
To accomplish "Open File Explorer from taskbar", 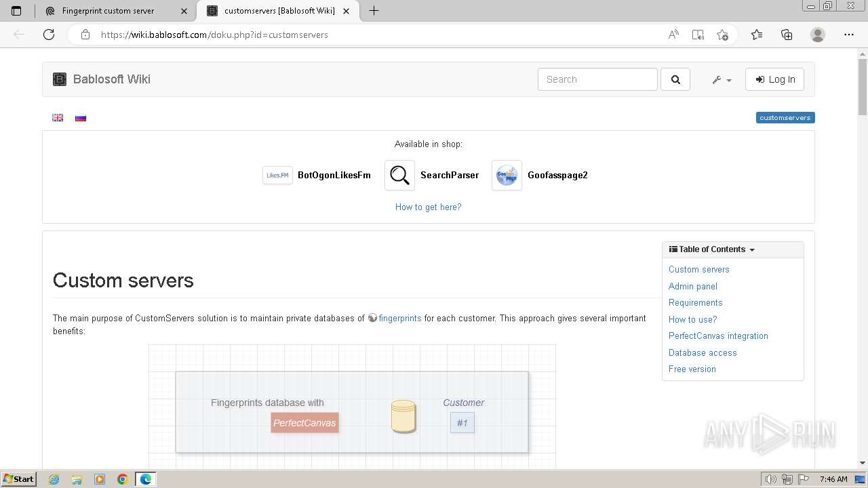I will click(x=77, y=479).
